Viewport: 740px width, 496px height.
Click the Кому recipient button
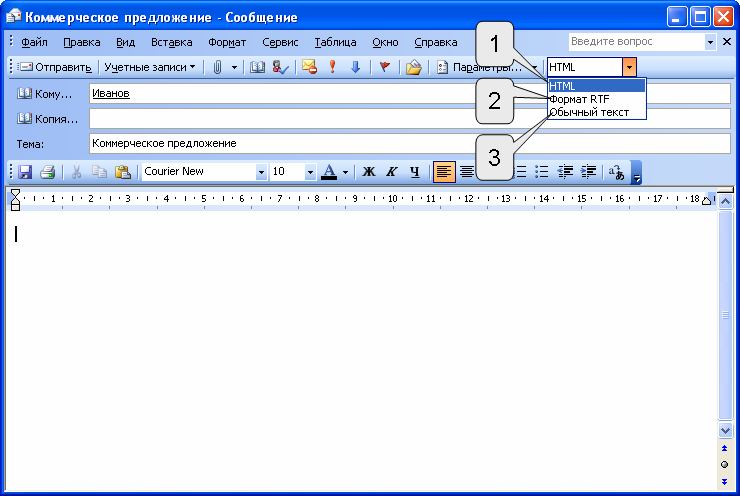click(x=44, y=94)
